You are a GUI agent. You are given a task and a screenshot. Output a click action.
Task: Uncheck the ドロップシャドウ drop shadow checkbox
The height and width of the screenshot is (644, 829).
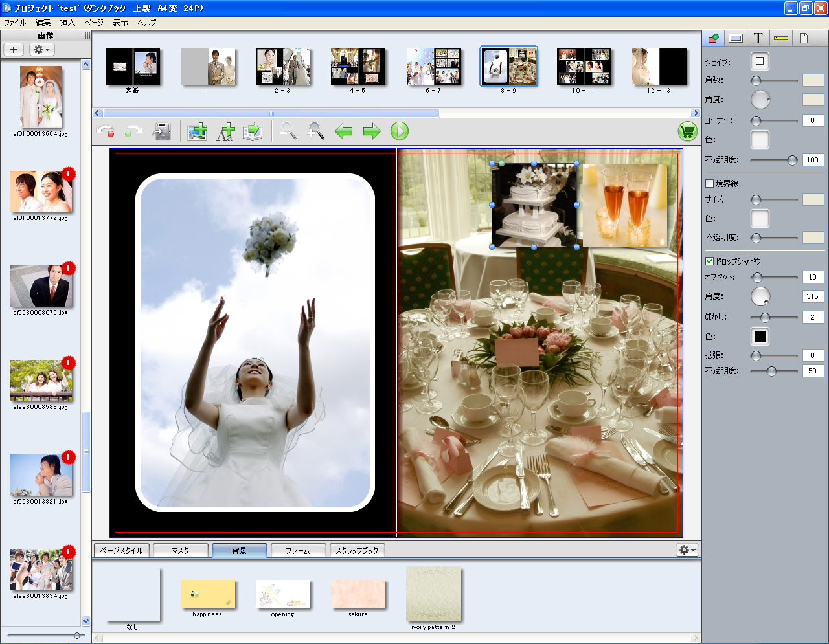click(x=709, y=261)
